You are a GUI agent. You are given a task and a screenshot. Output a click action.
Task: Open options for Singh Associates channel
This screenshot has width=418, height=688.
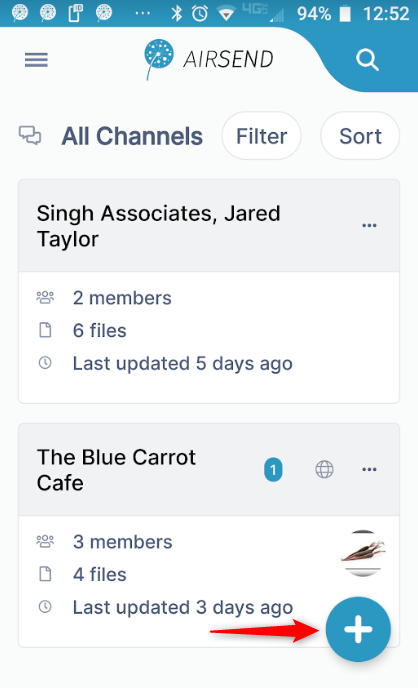369,226
